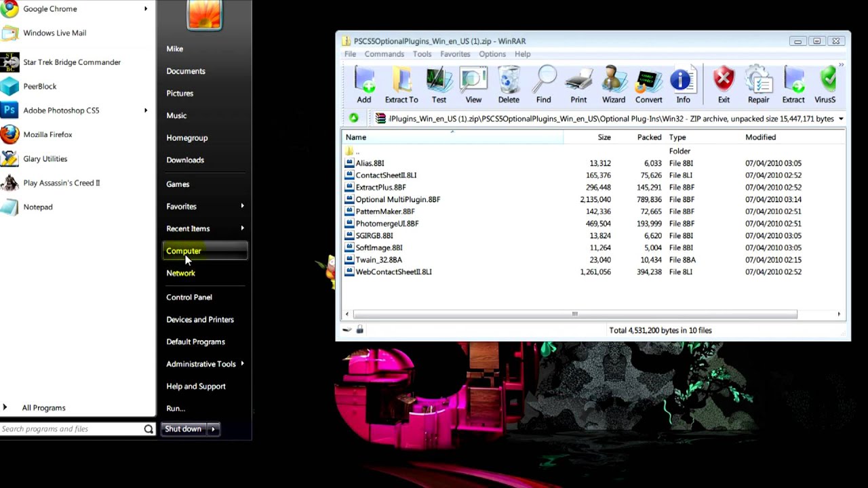Sort files by Name column header
868x488 pixels.
click(452, 137)
